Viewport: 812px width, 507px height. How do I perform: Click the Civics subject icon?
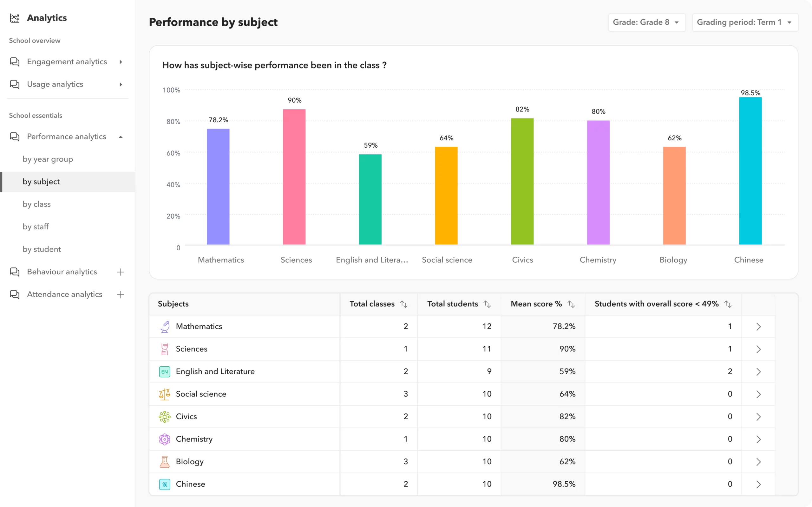coord(164,416)
